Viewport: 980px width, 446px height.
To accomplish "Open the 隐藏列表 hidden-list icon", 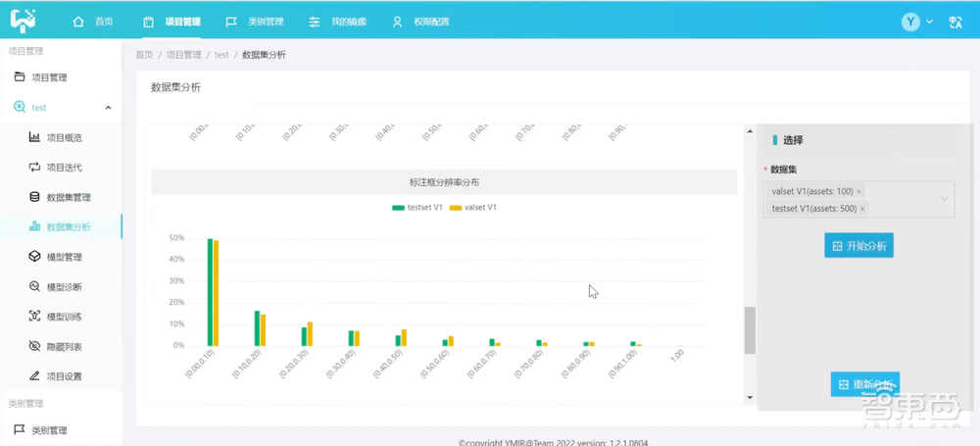I will (35, 346).
